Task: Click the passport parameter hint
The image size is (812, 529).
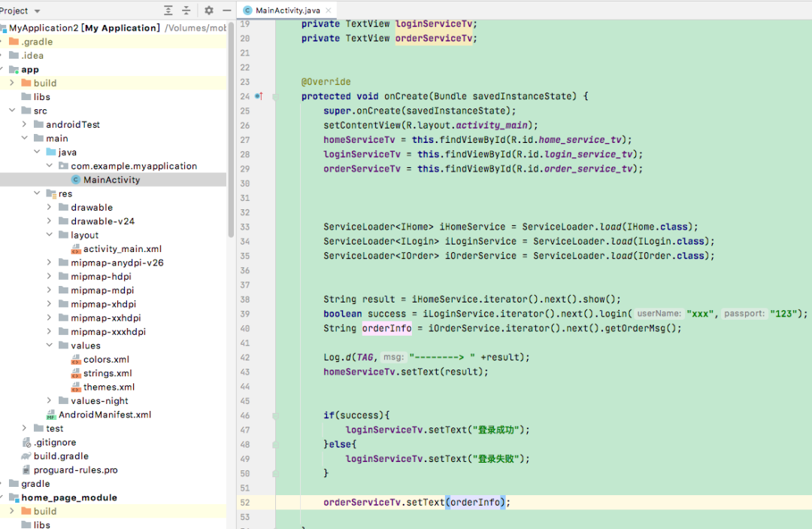Action: tap(744, 314)
